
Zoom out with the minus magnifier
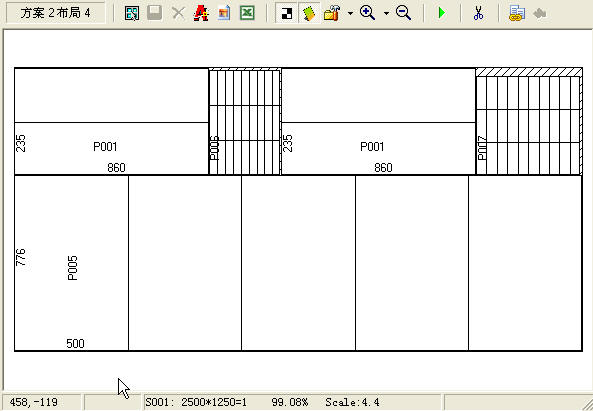pyautogui.click(x=404, y=13)
